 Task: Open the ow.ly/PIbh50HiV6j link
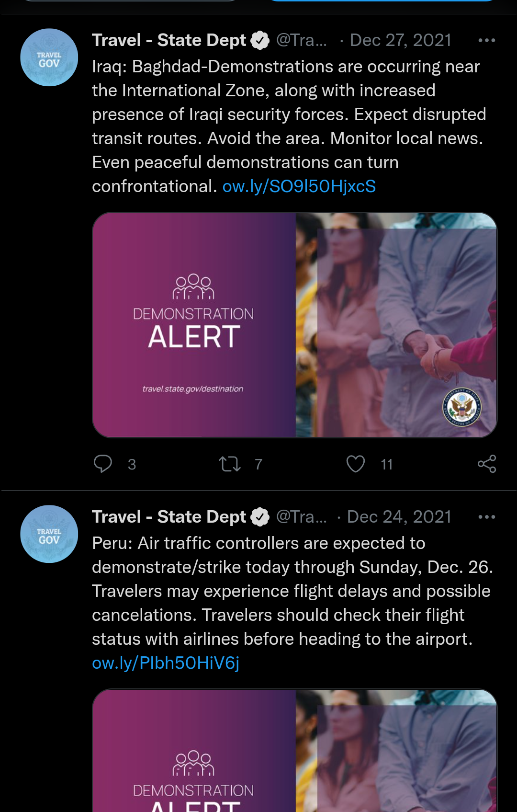(x=166, y=663)
